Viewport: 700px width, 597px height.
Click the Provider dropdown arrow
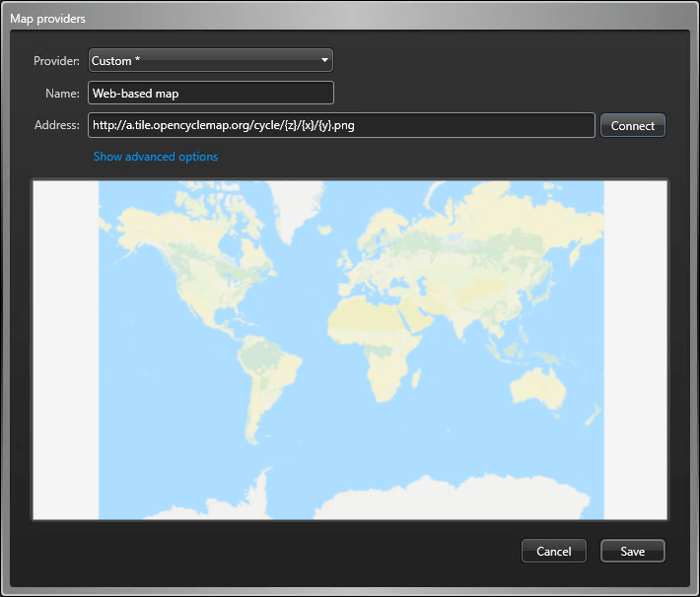[x=324, y=61]
